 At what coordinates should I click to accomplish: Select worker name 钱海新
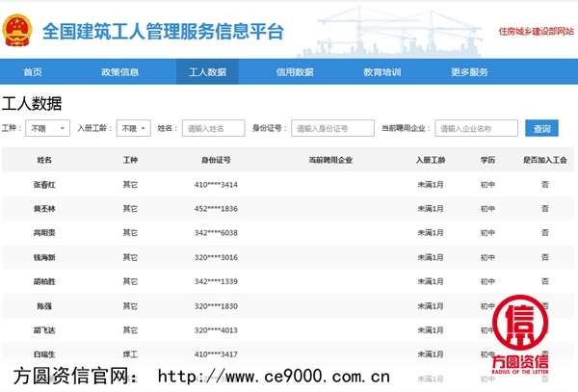click(44, 257)
